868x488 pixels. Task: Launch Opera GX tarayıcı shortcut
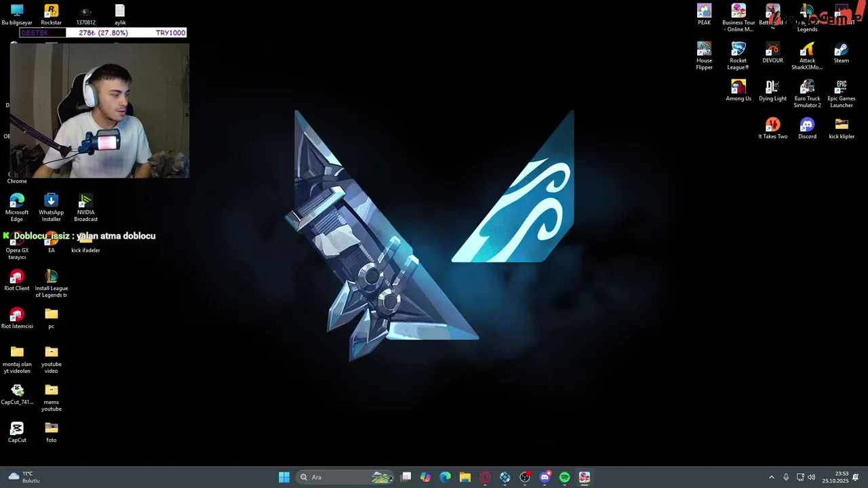tap(17, 245)
